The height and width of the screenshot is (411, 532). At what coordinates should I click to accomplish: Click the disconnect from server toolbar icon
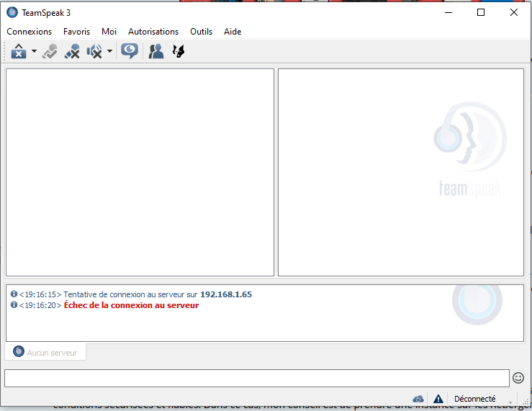pos(19,51)
